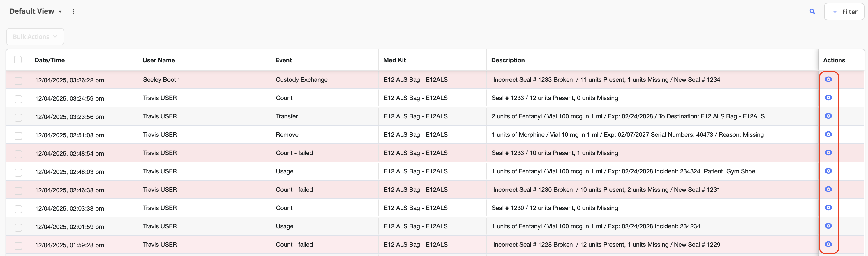View details for Incident 234234 usage
Image resolution: width=868 pixels, height=256 pixels.
point(828,226)
